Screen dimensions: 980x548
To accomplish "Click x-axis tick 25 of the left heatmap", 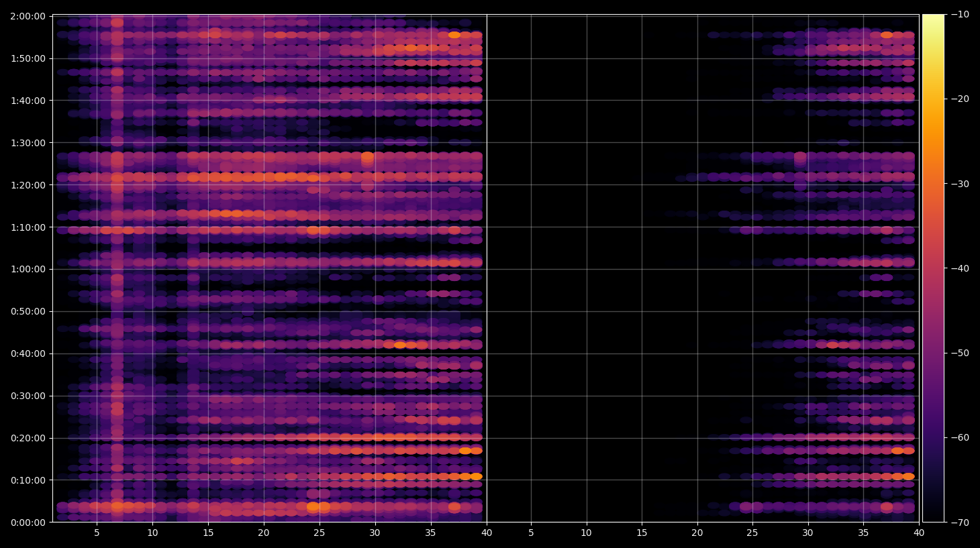I will (320, 533).
